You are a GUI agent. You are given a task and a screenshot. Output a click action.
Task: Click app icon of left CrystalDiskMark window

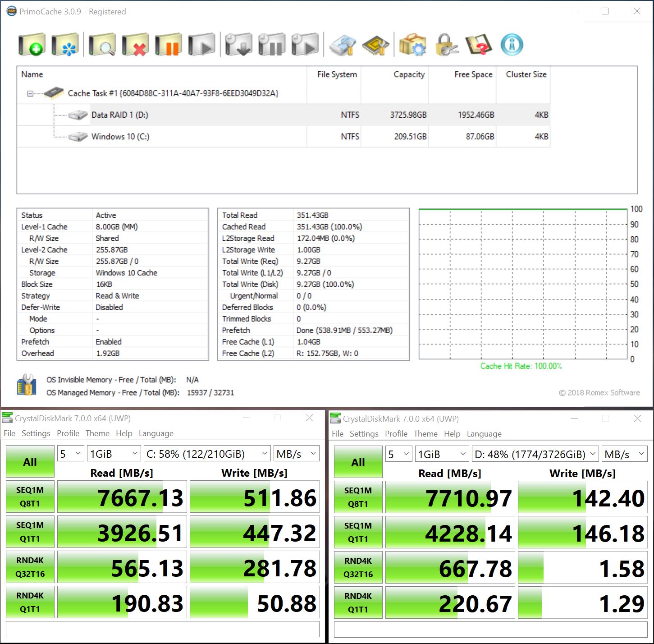7,418
